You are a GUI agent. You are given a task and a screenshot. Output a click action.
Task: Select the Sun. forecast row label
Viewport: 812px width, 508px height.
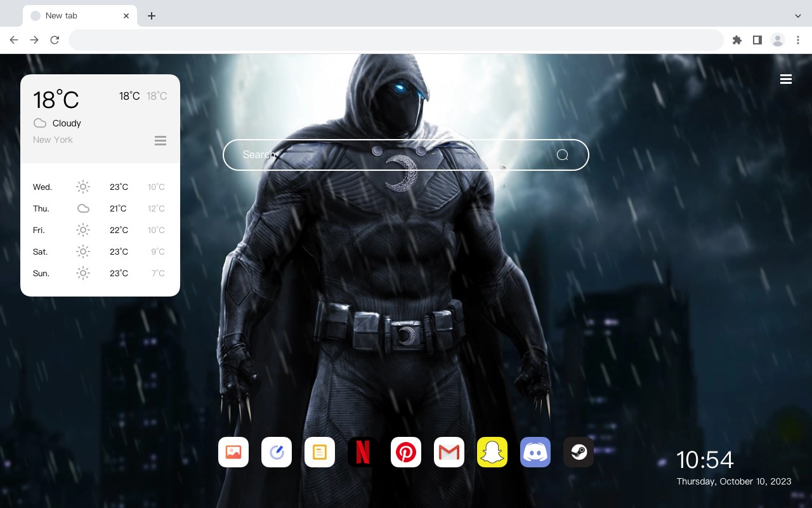point(41,273)
